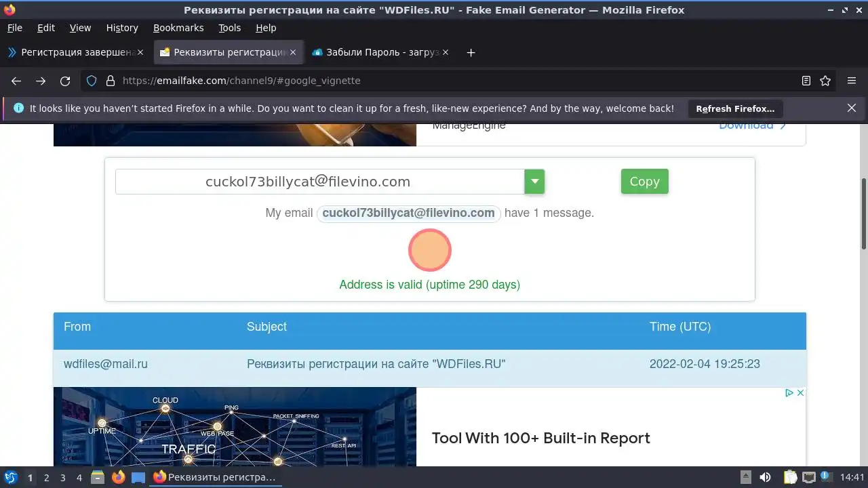Bookmark this page with star
This screenshot has height=488, width=868.
(x=825, y=81)
